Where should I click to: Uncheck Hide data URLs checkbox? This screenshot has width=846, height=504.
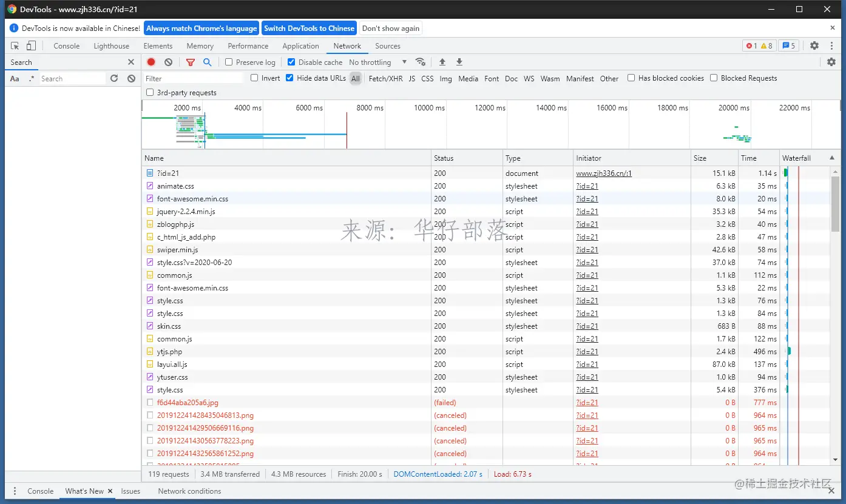(x=289, y=78)
